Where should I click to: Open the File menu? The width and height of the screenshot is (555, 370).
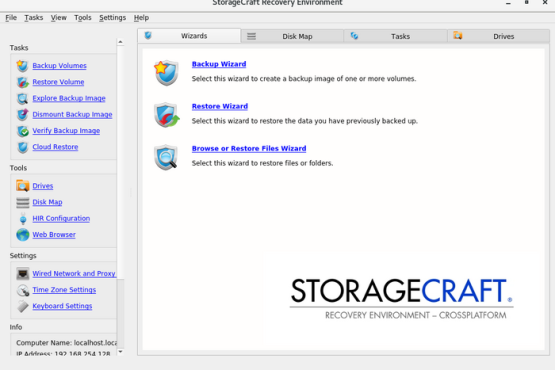coord(11,18)
